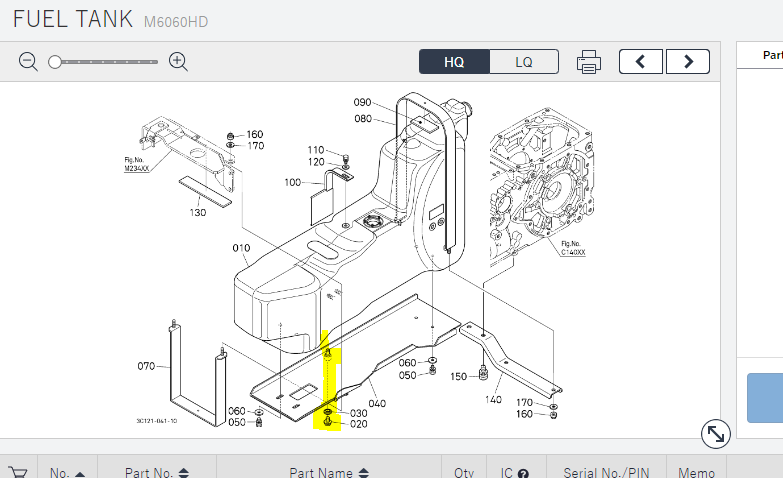Expand diagram to fullscreen view
This screenshot has width=783, height=478.
(716, 434)
